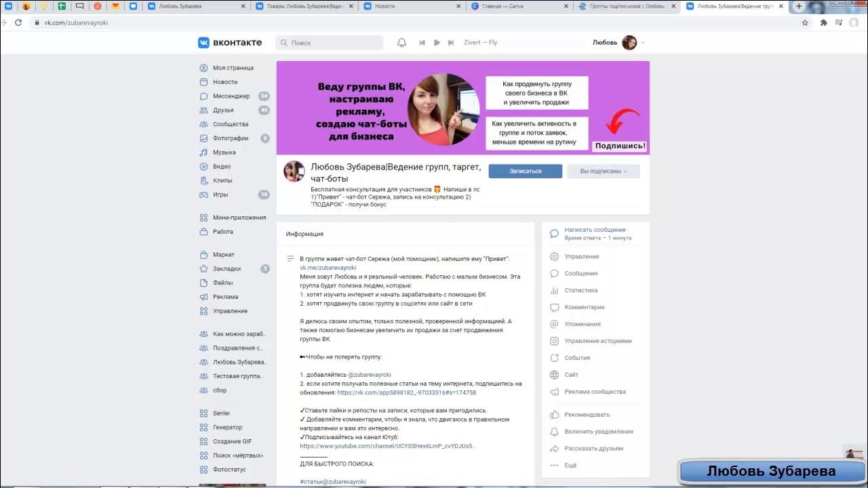The image size is (868, 488).
Task: Click the Работа briefcase icon
Action: 203,232
